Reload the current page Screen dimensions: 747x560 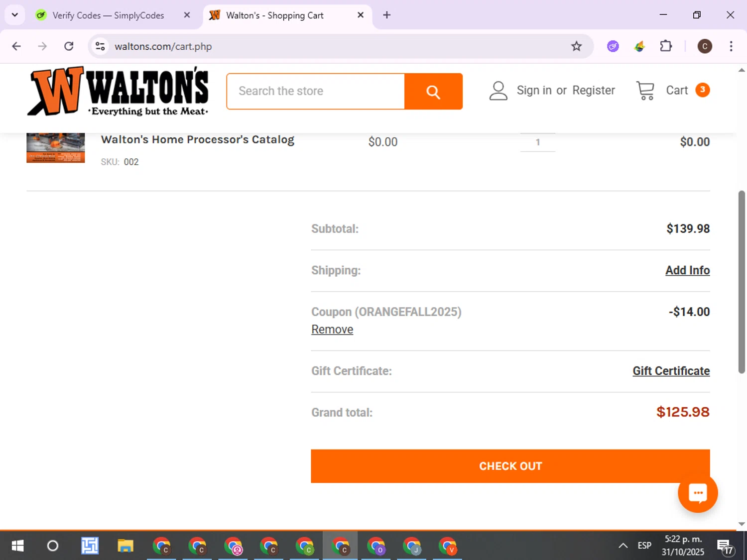[x=69, y=46]
